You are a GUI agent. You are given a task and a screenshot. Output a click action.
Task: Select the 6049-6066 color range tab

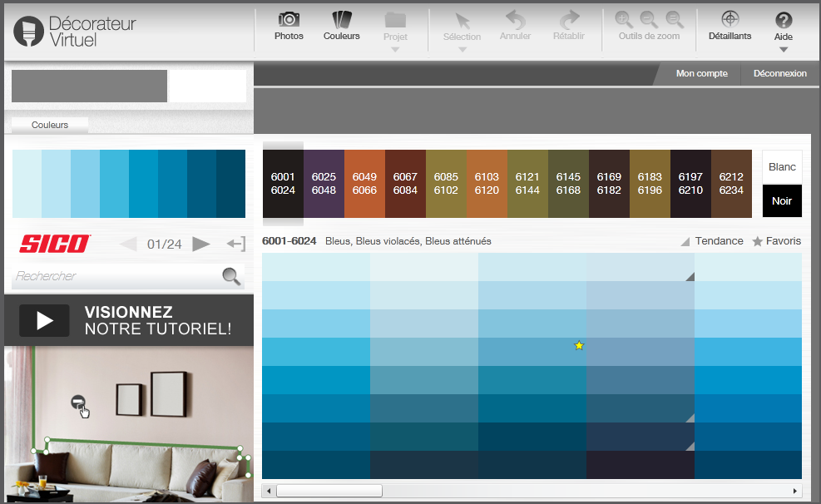(364, 184)
